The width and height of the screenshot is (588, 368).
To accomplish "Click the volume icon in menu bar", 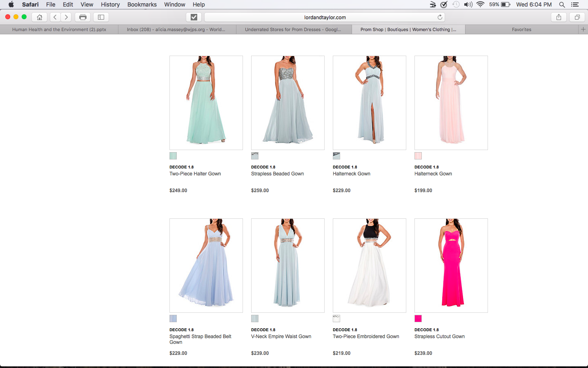I will [468, 4].
